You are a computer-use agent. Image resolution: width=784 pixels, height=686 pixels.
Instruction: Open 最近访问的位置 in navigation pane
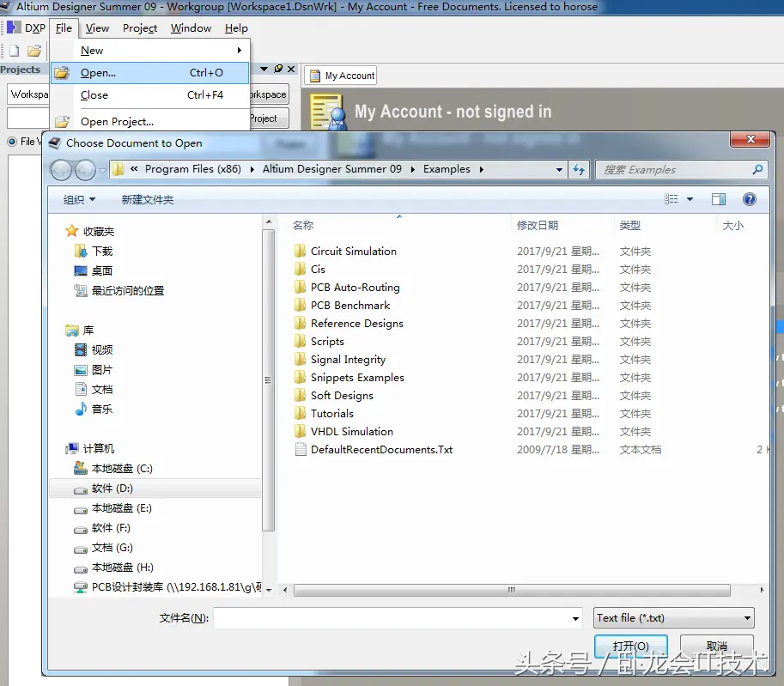click(127, 290)
